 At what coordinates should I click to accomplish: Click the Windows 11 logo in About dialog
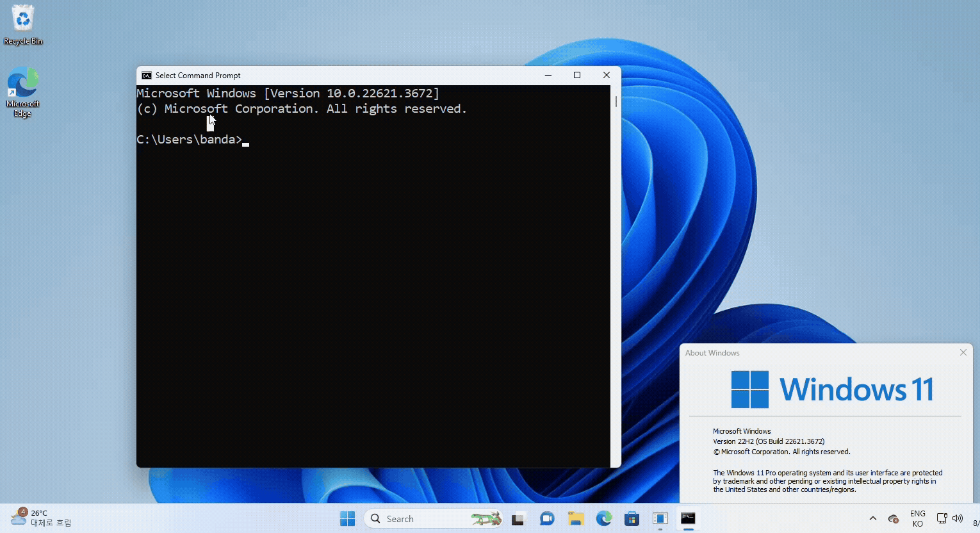tap(833, 389)
